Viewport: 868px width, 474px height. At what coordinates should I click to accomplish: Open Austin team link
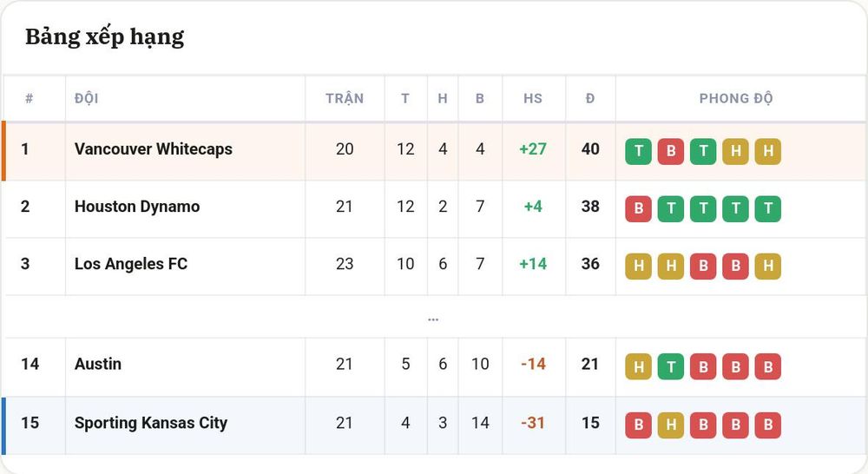[98, 364]
